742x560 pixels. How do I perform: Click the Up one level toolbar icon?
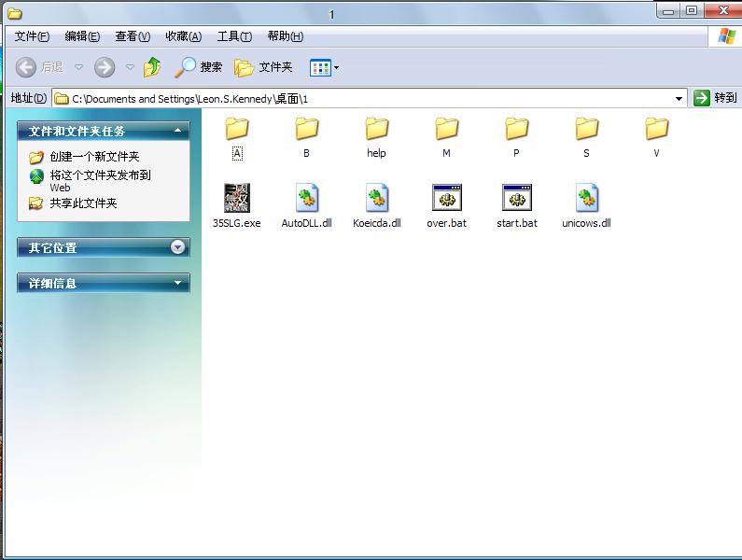click(x=152, y=67)
